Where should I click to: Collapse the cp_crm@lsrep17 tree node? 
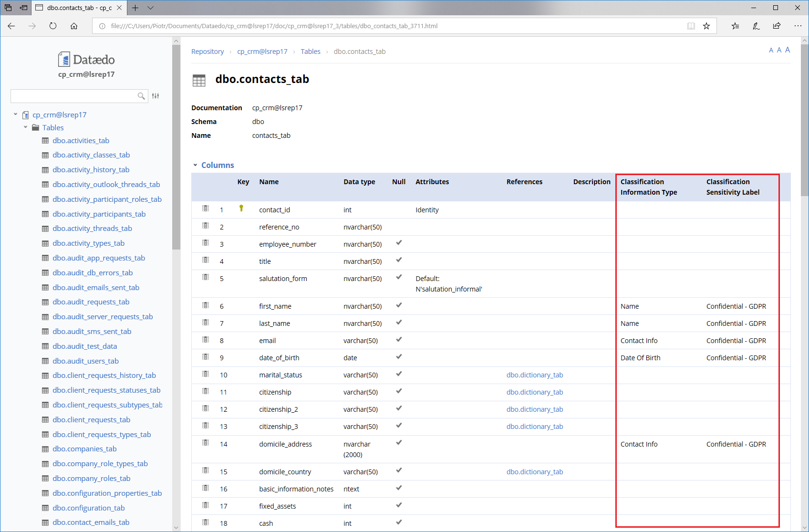[x=16, y=115]
